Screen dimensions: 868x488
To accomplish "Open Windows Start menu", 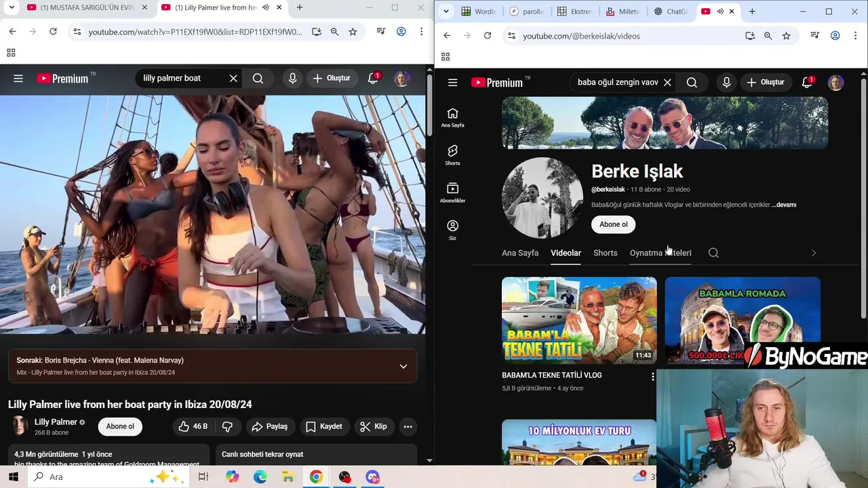I will click(13, 476).
